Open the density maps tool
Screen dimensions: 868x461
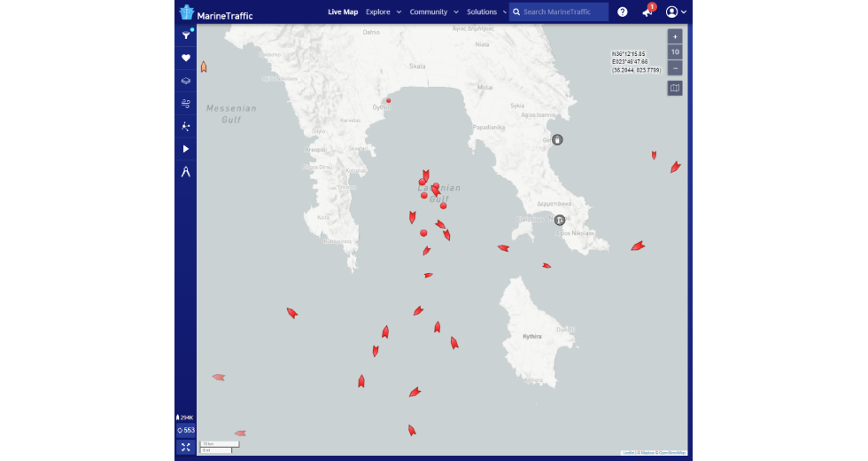186,126
